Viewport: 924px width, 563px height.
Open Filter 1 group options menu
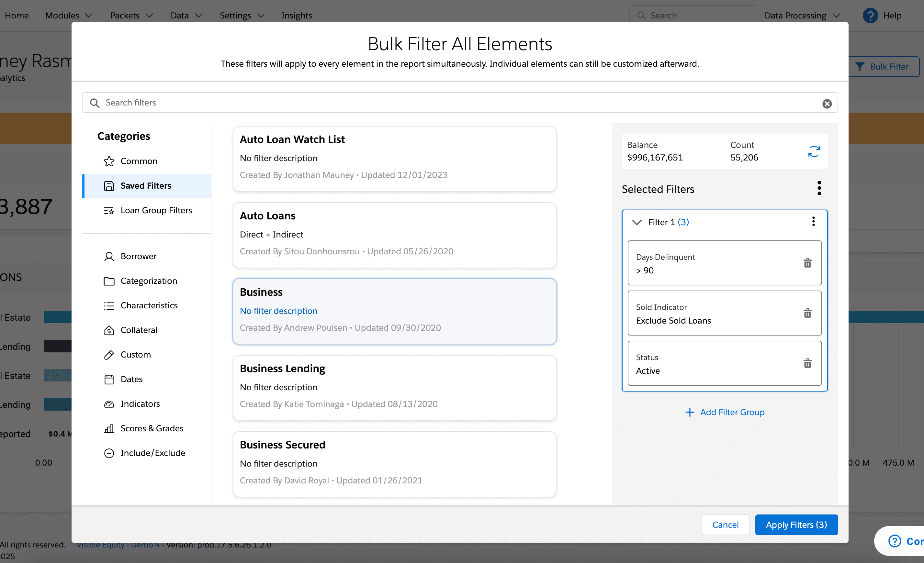click(x=813, y=222)
